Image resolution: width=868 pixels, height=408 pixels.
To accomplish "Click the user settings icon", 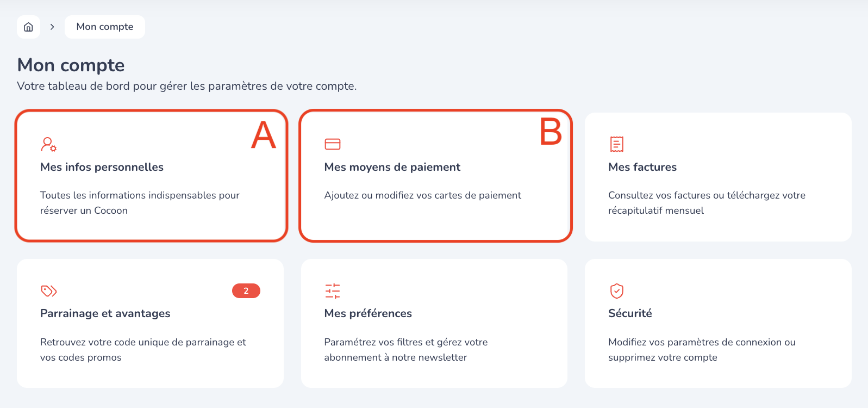I will 48,144.
